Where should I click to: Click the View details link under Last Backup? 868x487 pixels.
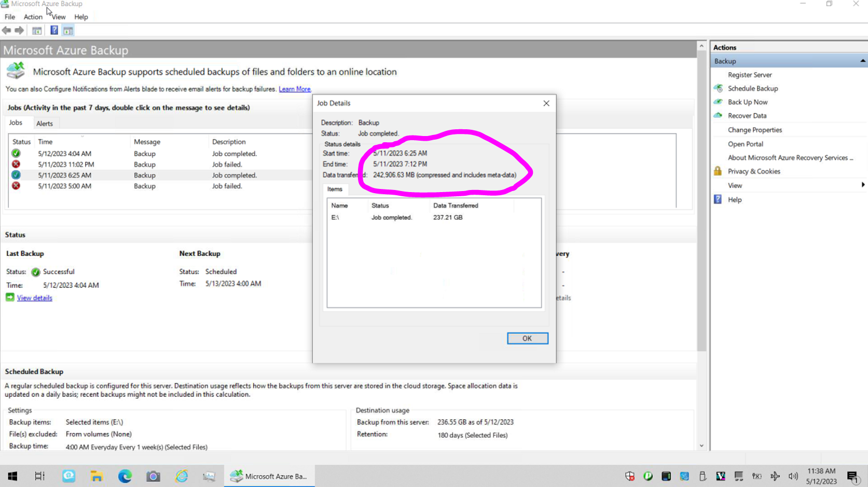pyautogui.click(x=35, y=298)
